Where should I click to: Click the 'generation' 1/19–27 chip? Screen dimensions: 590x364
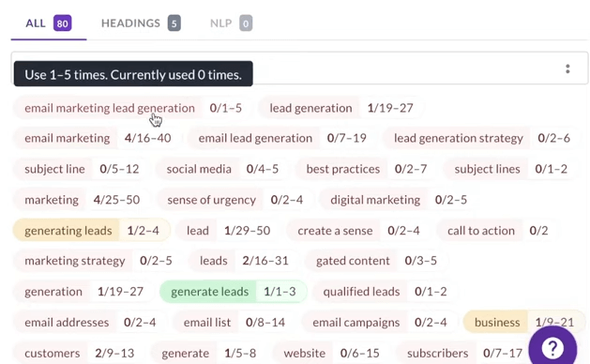(83, 292)
